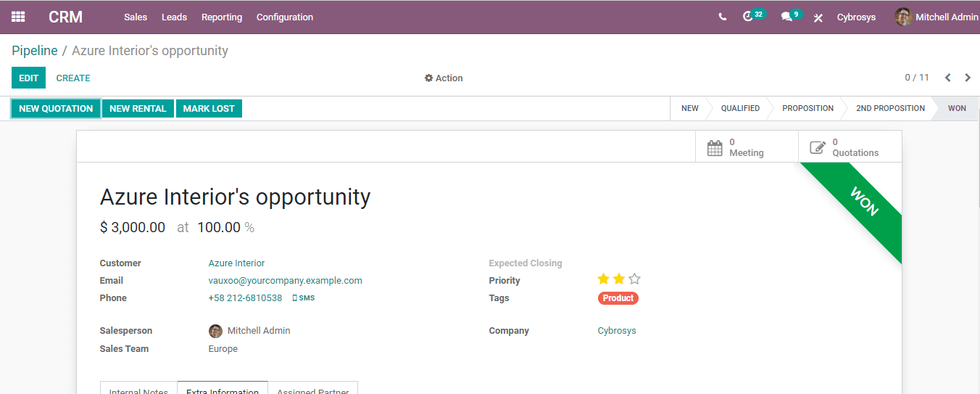
Task: Set priority to second star
Action: 619,279
